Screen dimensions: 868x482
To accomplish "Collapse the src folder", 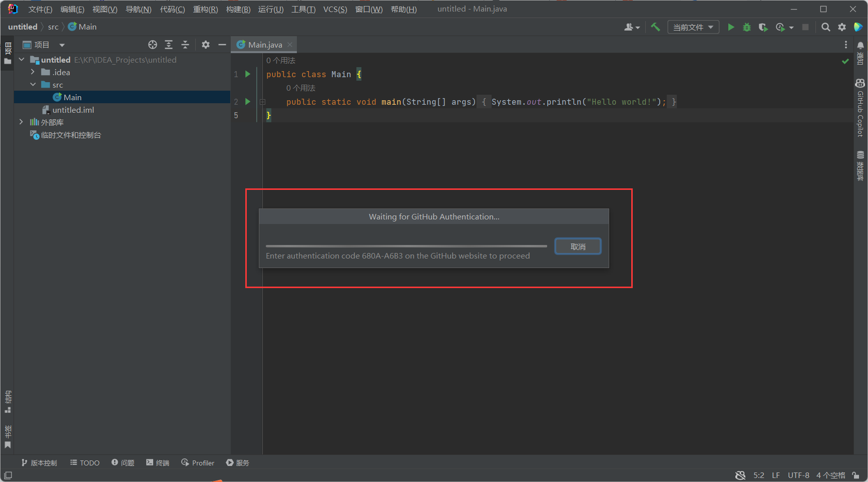I will [33, 85].
